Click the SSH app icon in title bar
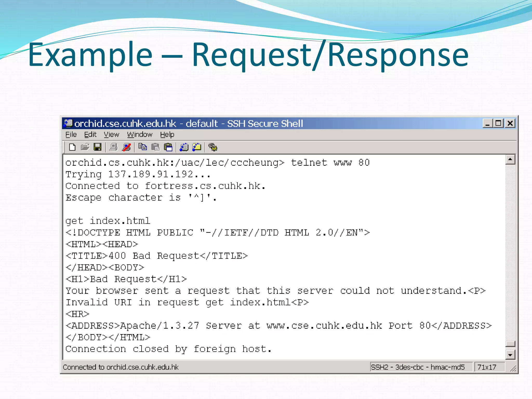 pos(68,123)
